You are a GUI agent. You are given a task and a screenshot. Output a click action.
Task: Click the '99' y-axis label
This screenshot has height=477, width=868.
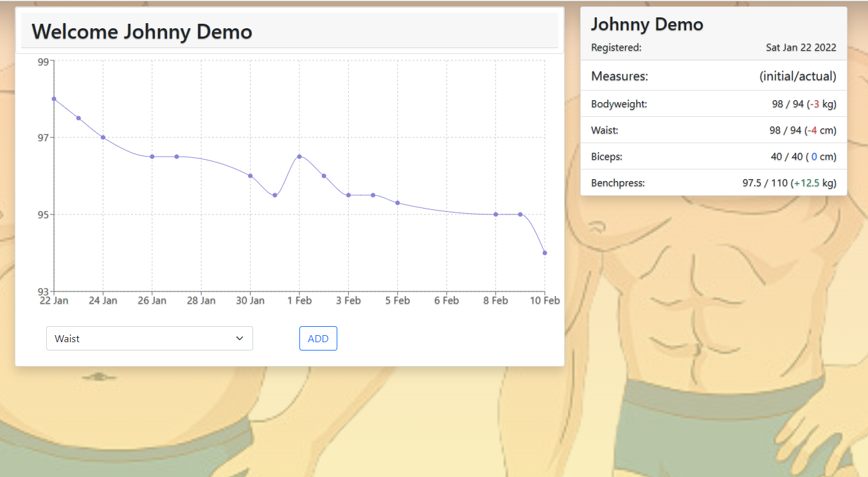coord(43,62)
